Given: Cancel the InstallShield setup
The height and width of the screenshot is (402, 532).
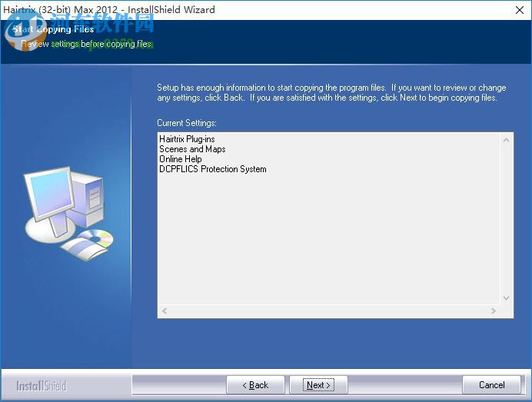Looking at the screenshot, I should 491,384.
